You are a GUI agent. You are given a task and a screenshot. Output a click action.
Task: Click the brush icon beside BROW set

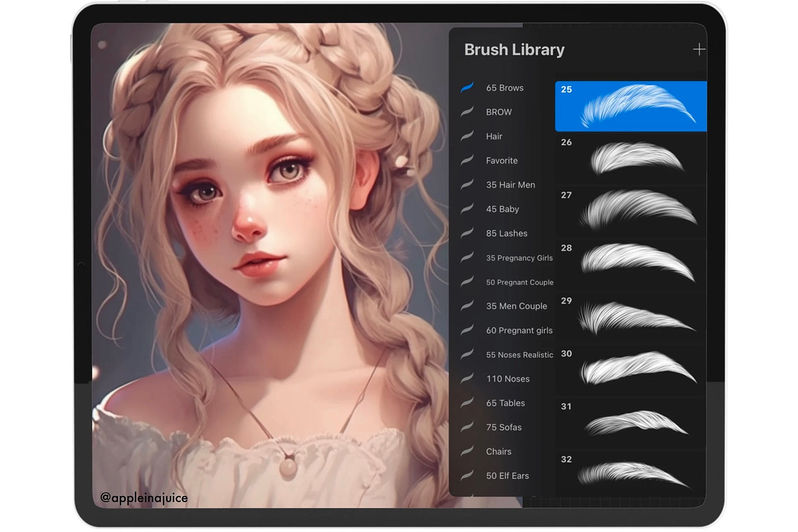tap(467, 112)
